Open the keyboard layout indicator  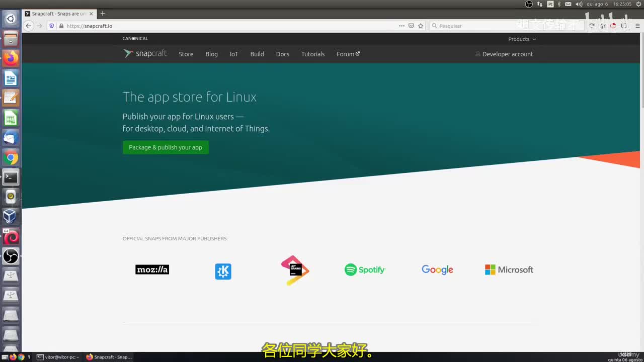550,4
